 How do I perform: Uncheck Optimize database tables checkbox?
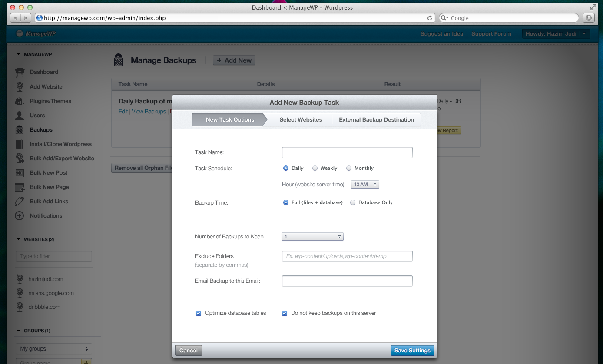point(199,313)
